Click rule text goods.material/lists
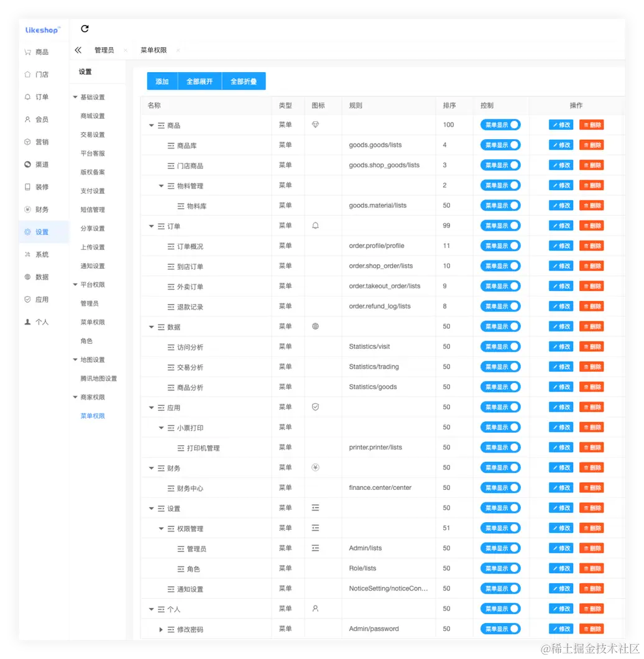The width and height of the screenshot is (644, 659). pyautogui.click(x=377, y=206)
